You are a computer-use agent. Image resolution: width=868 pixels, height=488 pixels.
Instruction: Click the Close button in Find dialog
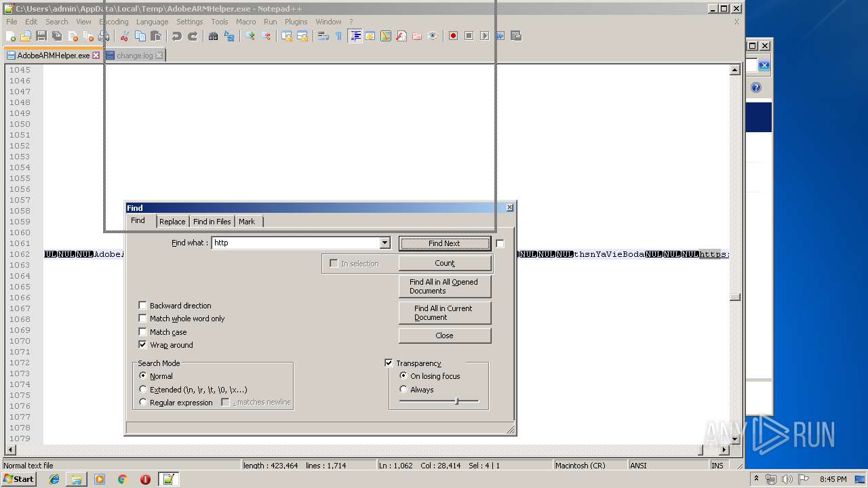(x=445, y=335)
